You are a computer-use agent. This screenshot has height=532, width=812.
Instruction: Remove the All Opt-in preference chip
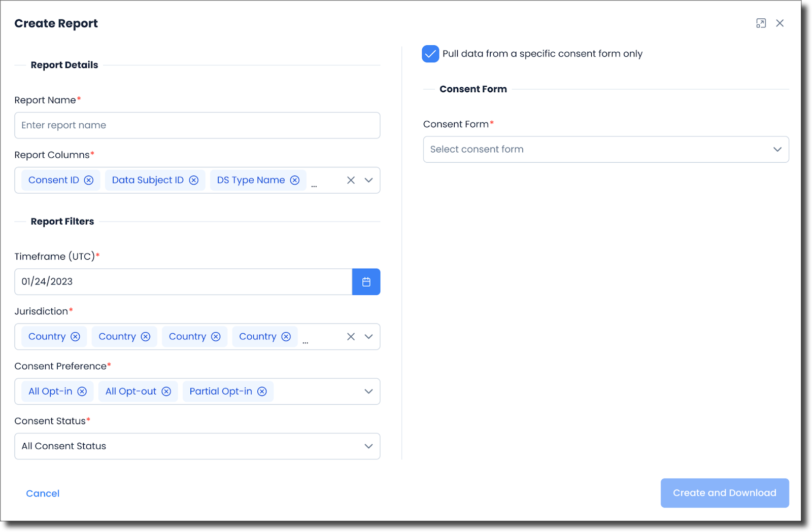(x=82, y=391)
